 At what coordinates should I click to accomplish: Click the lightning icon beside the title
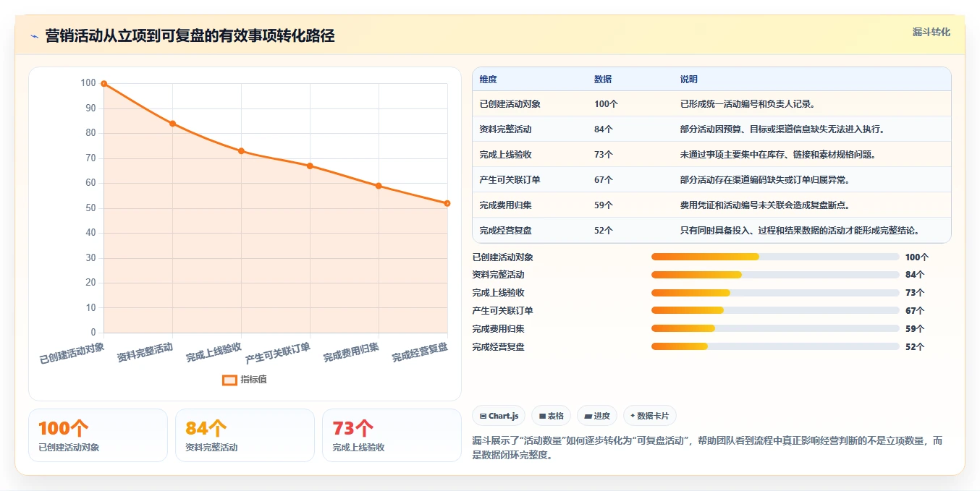pyautogui.click(x=34, y=36)
